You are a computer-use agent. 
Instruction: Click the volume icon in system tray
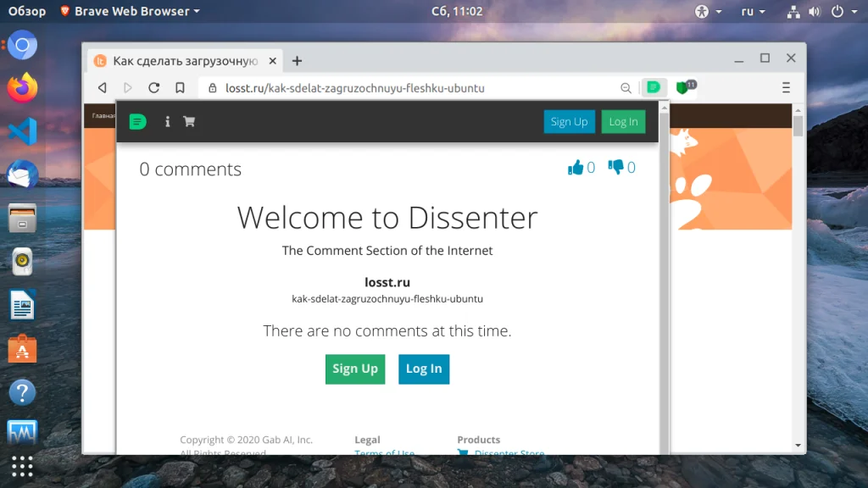(x=815, y=11)
